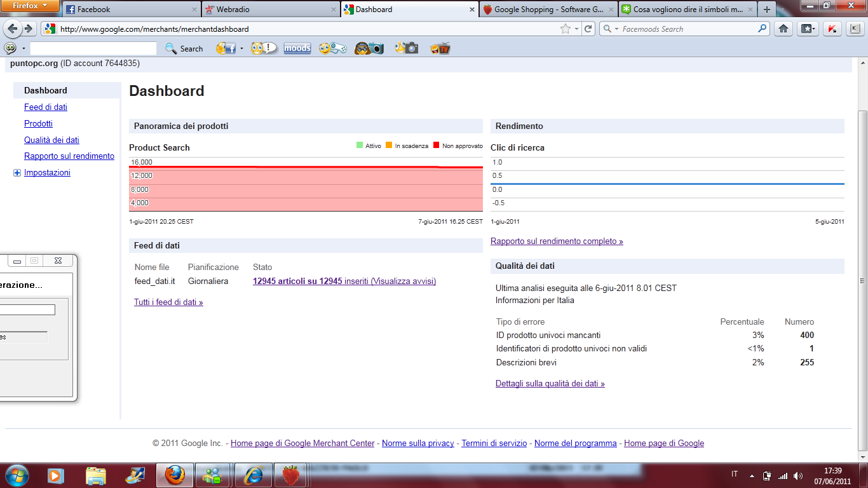Open Internet Explorer from taskbar
This screenshot has height=488, width=868.
(x=253, y=475)
